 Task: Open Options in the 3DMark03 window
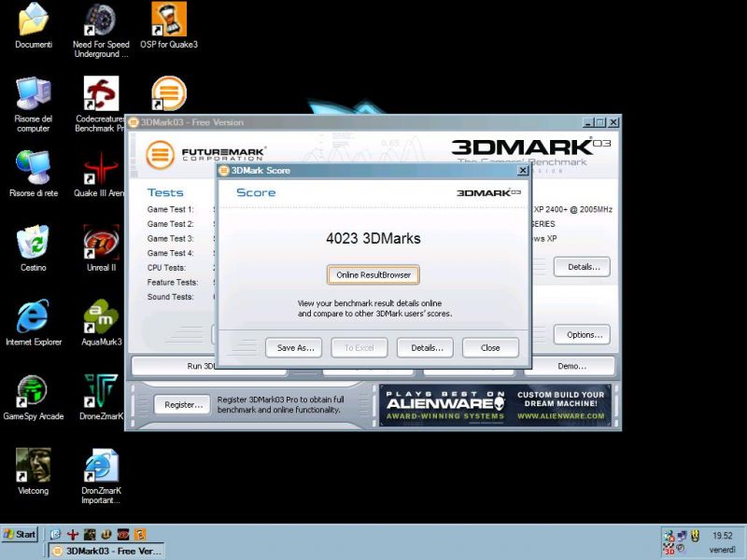click(x=582, y=335)
